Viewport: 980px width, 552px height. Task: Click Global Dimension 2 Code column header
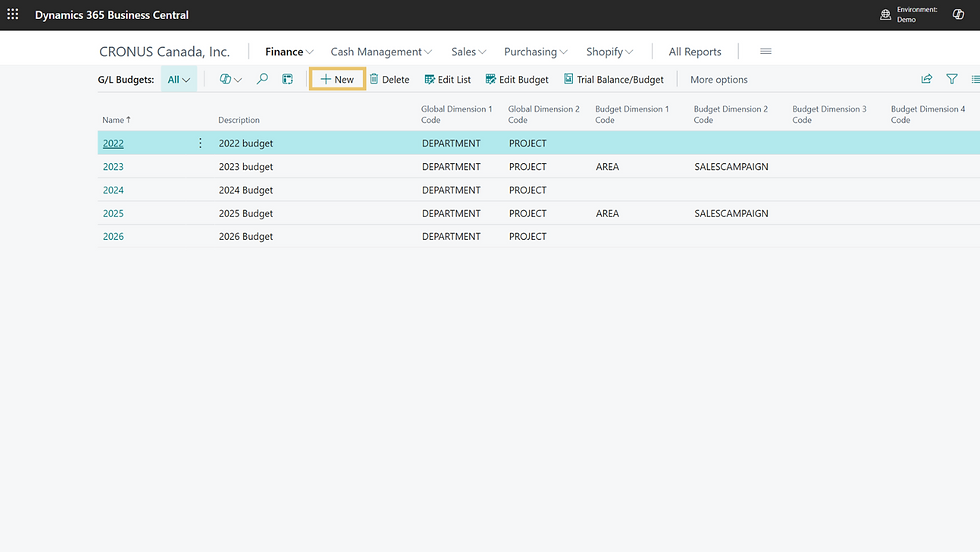pyautogui.click(x=544, y=114)
